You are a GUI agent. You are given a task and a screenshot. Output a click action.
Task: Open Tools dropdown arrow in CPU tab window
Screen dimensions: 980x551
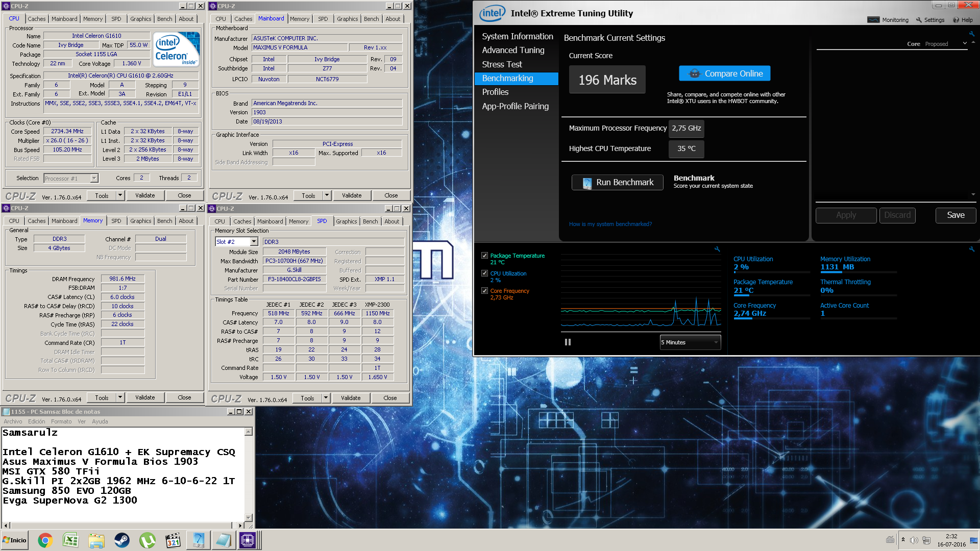point(120,195)
